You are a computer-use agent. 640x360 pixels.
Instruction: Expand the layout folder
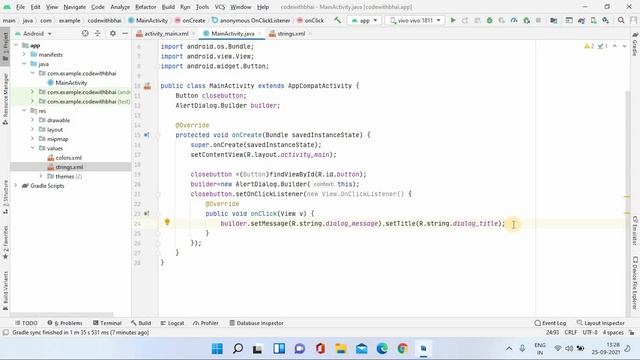pyautogui.click(x=32, y=129)
